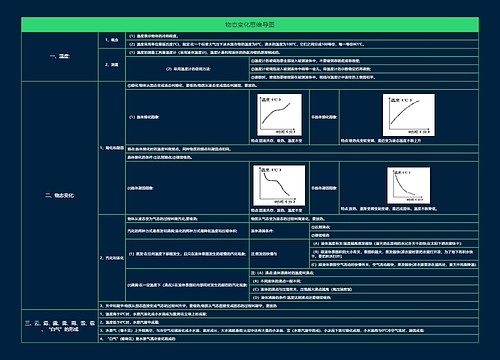500x360 pixels.
Task: Click the 4、"白气" formation row
Action: (x=289, y=339)
